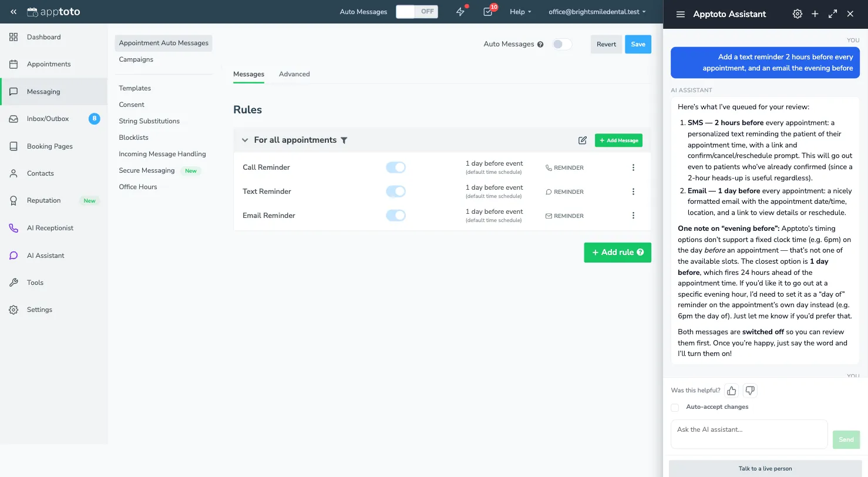Click the Settings gear icon in sidebar

point(14,310)
